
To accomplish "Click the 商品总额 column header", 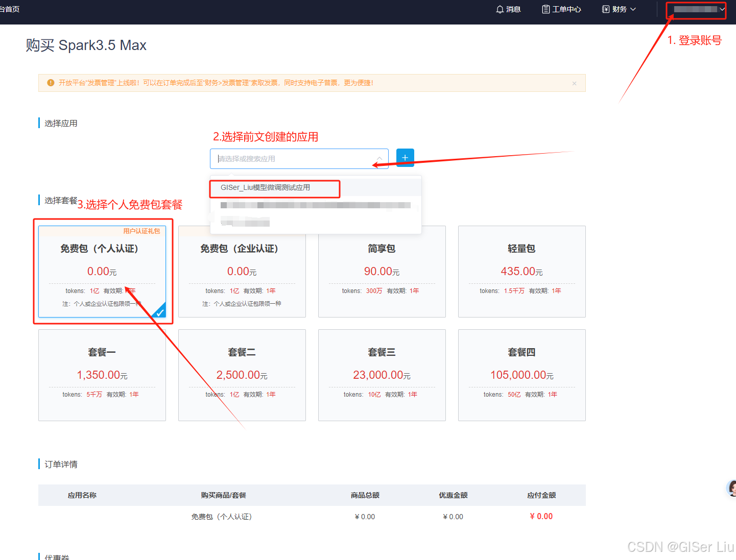I will click(x=365, y=495).
